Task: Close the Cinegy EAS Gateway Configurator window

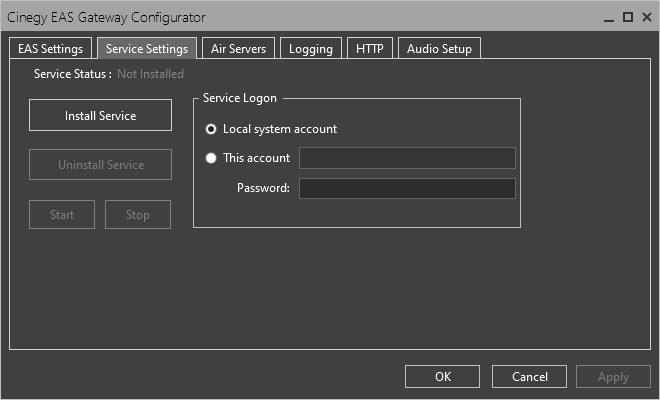Action: click(x=647, y=17)
